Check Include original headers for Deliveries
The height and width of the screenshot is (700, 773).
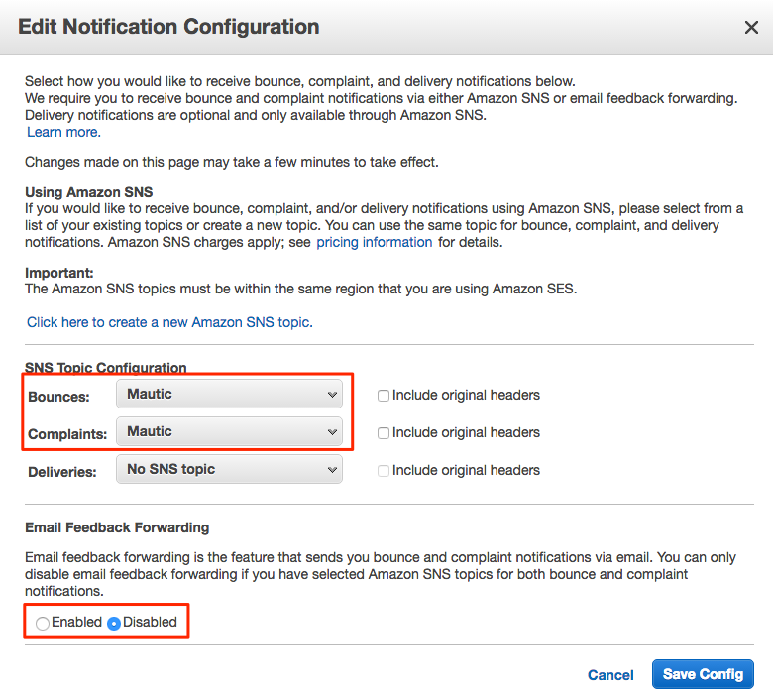pos(384,471)
